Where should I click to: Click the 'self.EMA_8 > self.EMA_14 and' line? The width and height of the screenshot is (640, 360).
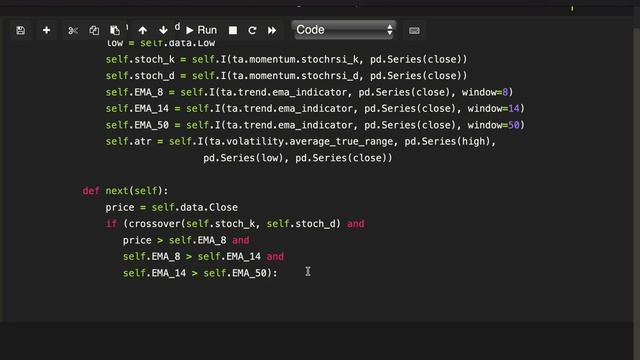pyautogui.click(x=203, y=256)
